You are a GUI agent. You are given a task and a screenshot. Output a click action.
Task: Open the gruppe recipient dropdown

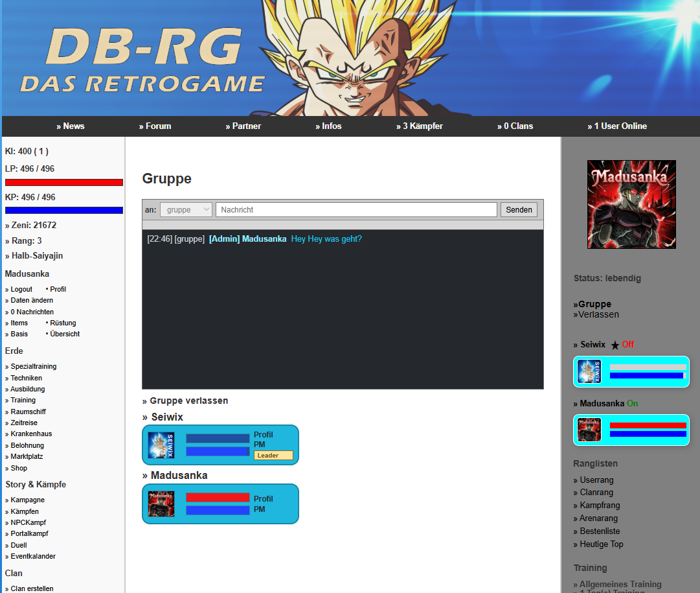[x=186, y=209]
